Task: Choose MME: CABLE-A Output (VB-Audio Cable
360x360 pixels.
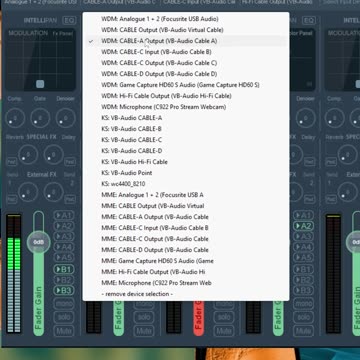Action: [x=186, y=217]
